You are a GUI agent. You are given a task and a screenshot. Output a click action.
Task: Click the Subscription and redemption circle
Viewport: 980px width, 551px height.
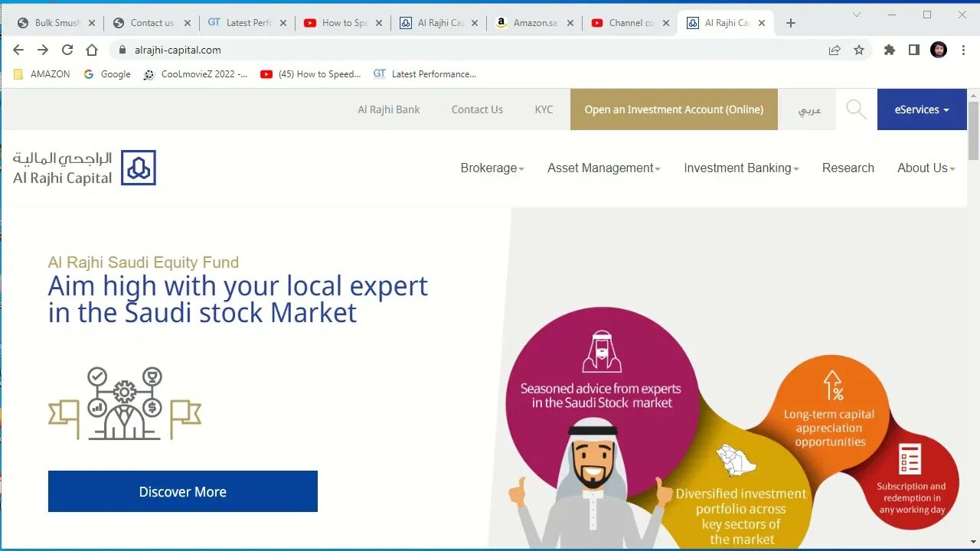pyautogui.click(x=910, y=481)
